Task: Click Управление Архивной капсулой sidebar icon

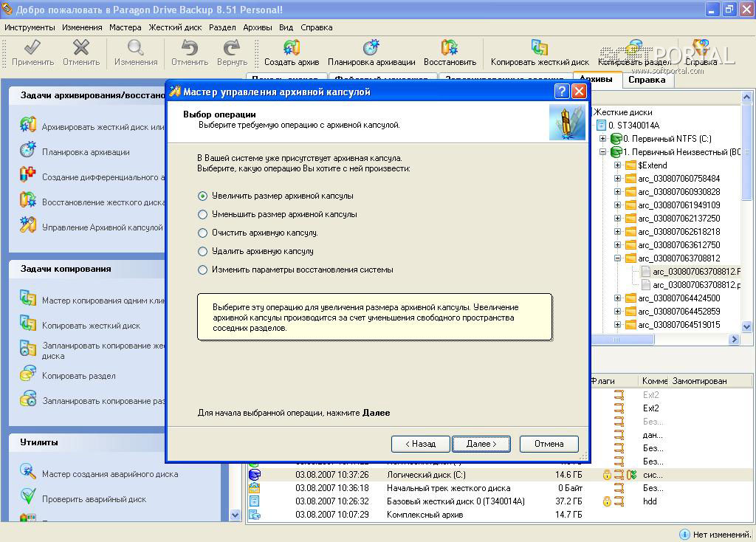Action: point(28,225)
